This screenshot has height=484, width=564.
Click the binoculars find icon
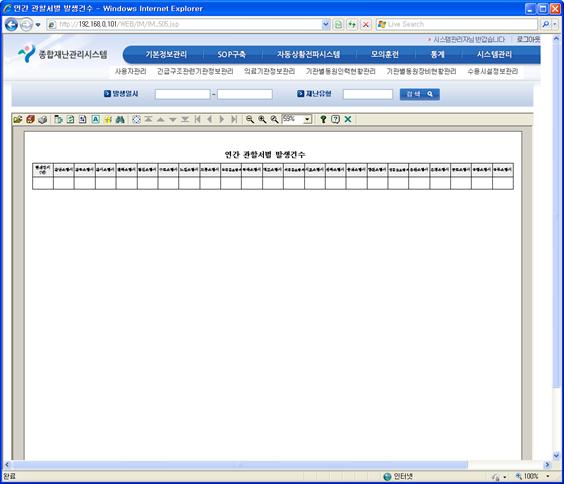click(x=120, y=119)
